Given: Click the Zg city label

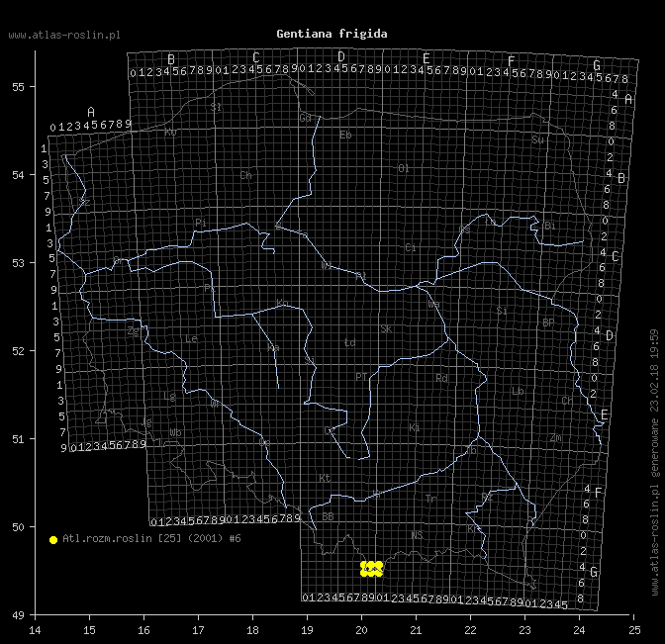Looking at the screenshot, I should coord(134,331).
